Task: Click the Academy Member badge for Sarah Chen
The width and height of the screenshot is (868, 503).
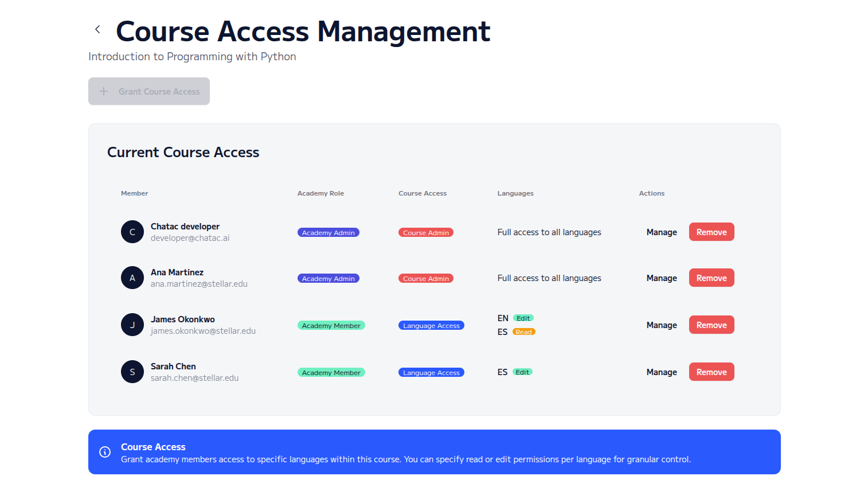Action: tap(331, 372)
